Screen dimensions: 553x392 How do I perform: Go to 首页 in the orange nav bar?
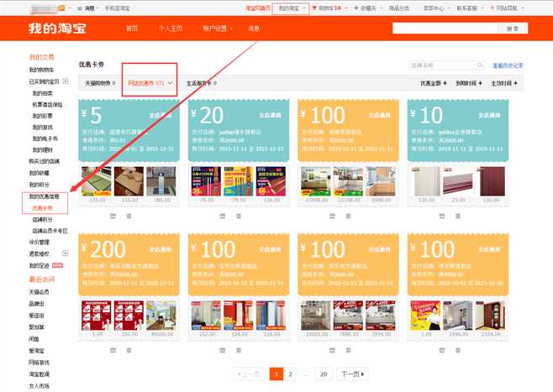[132, 29]
